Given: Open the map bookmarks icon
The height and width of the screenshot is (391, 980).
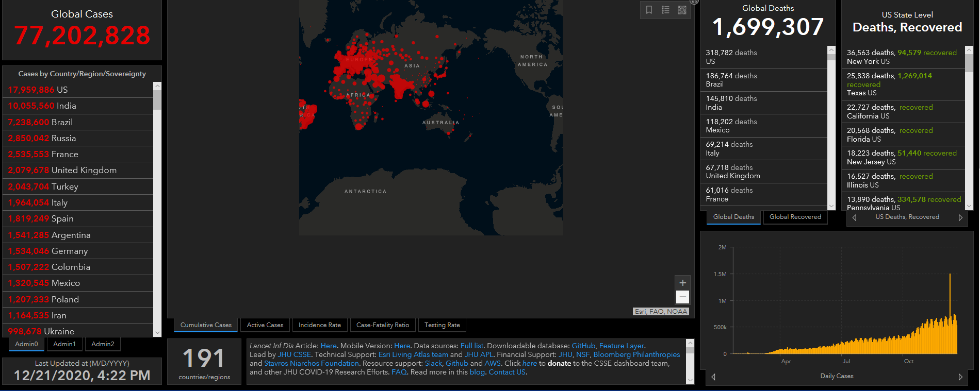Looking at the screenshot, I should pos(649,10).
